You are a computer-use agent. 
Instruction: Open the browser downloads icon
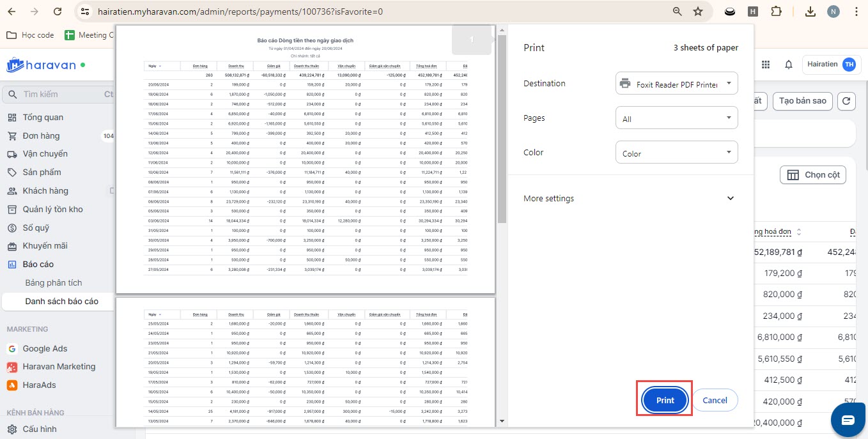[x=810, y=12]
